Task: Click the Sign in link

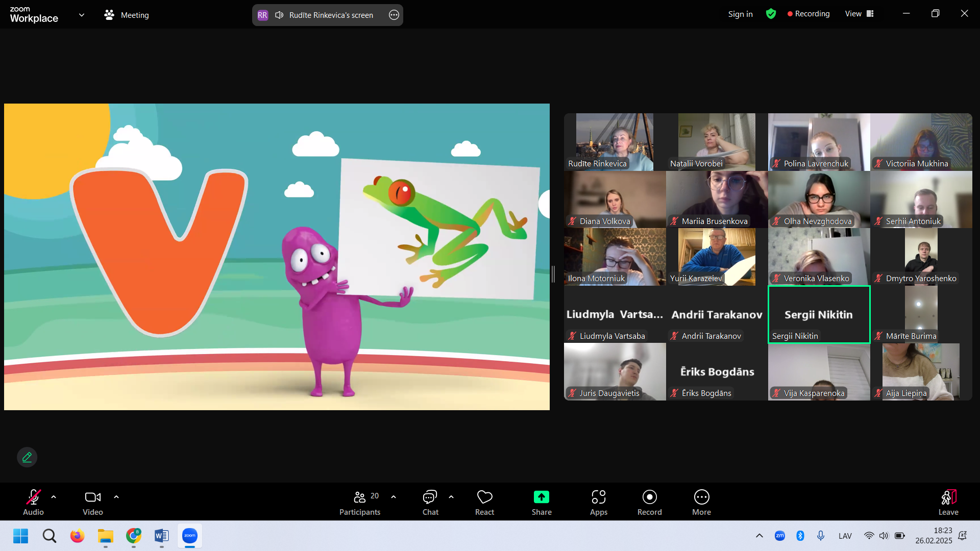Action: pyautogui.click(x=740, y=14)
